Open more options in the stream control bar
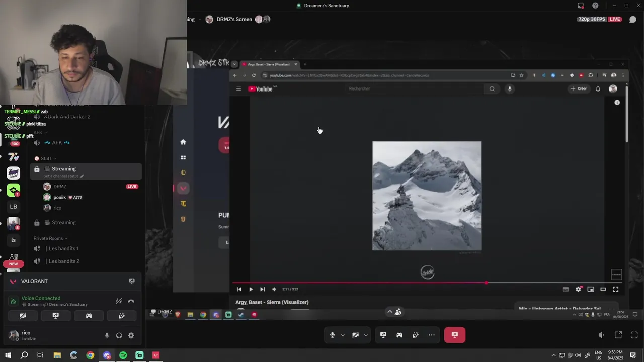This screenshot has width=644, height=362. click(x=432, y=335)
